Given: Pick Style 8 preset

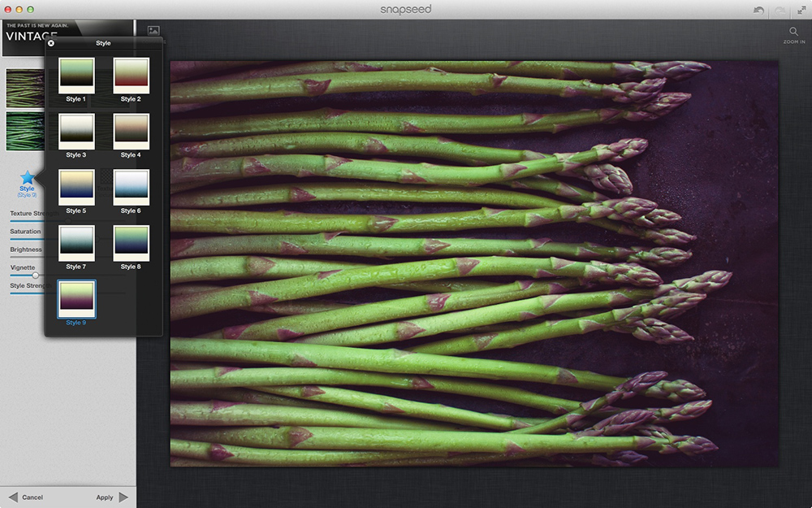Looking at the screenshot, I should 131,243.
